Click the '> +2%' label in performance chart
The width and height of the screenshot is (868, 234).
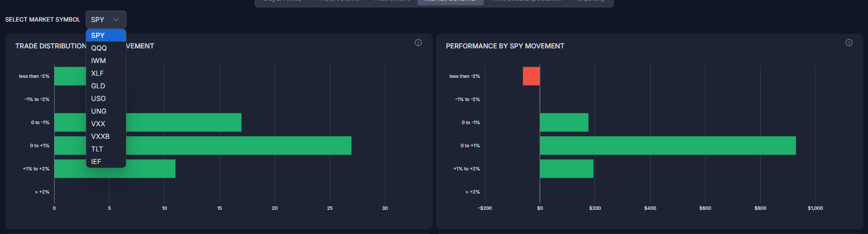[473, 192]
